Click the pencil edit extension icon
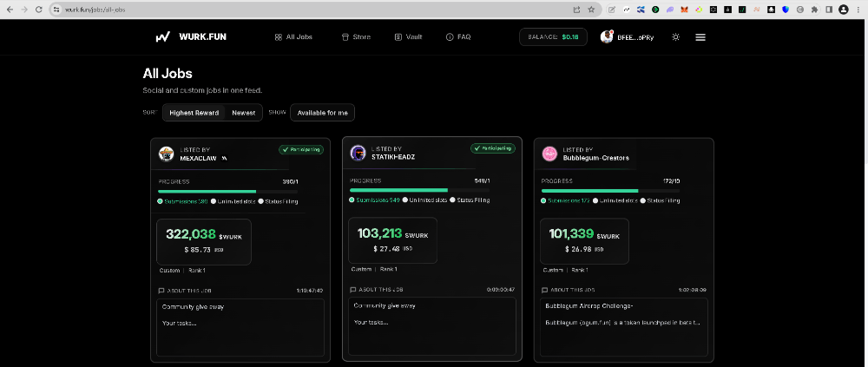The height and width of the screenshot is (367, 868). tap(612, 10)
